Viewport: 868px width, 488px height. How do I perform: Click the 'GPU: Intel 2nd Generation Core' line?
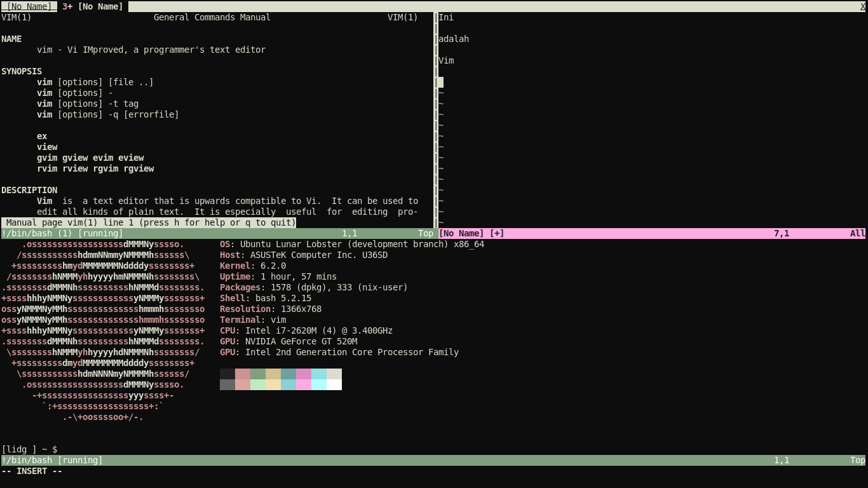coord(339,352)
